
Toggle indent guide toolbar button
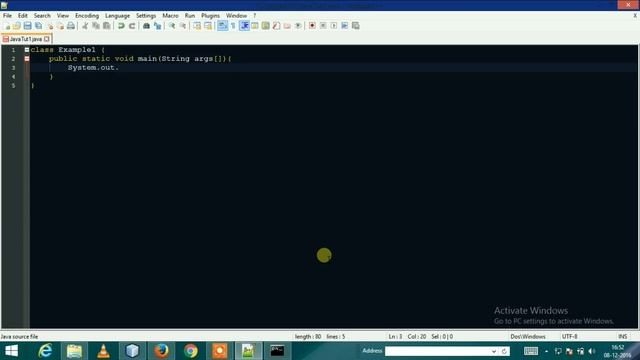(x=244, y=26)
